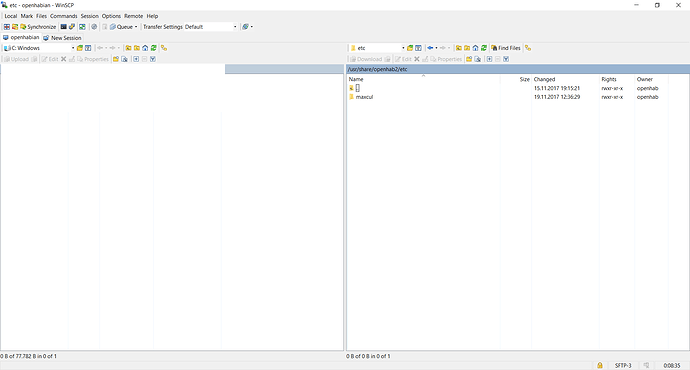690x370 pixels.
Task: Click the SFTP-3 protocol status entry
Action: click(x=623, y=365)
